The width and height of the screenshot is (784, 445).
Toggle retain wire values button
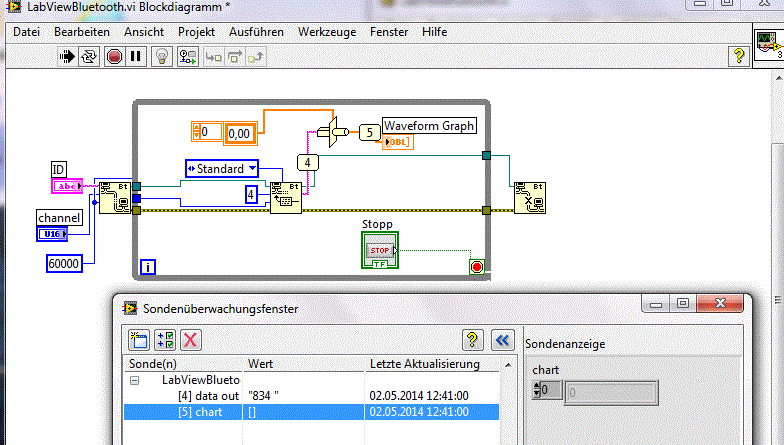(x=188, y=56)
